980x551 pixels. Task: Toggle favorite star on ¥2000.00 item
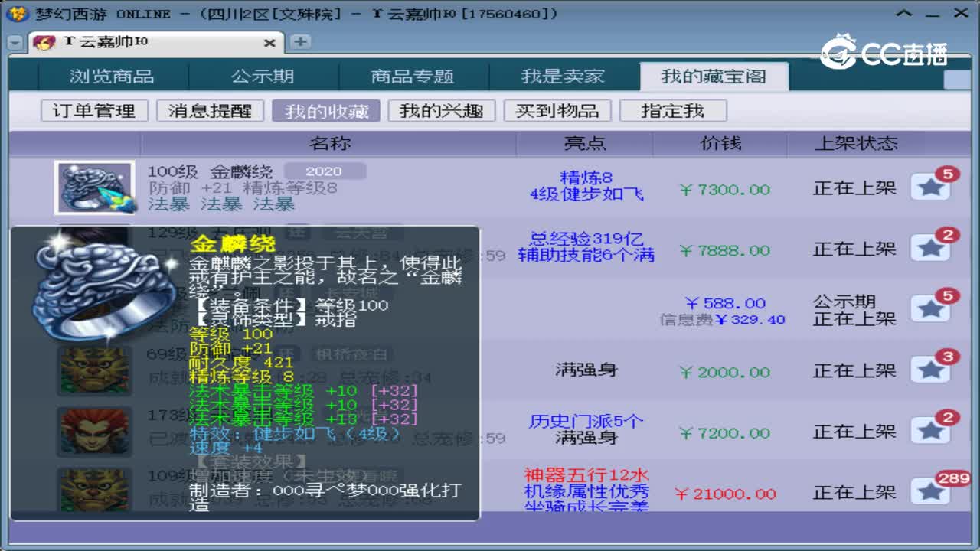(930, 370)
